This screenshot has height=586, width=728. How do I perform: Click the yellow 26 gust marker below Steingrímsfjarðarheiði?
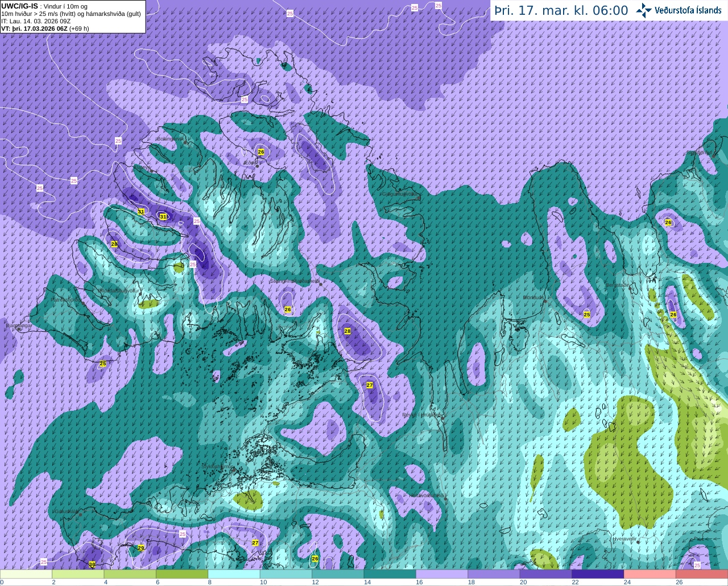click(x=288, y=309)
